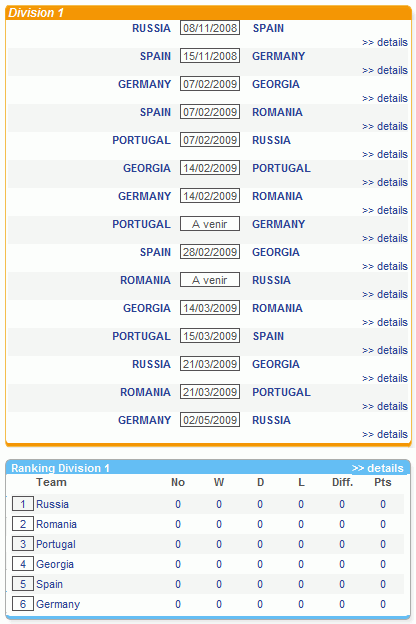Click the 'A venir' box for Portugal–Germany
The width and height of the screenshot is (416, 624).
tap(210, 224)
